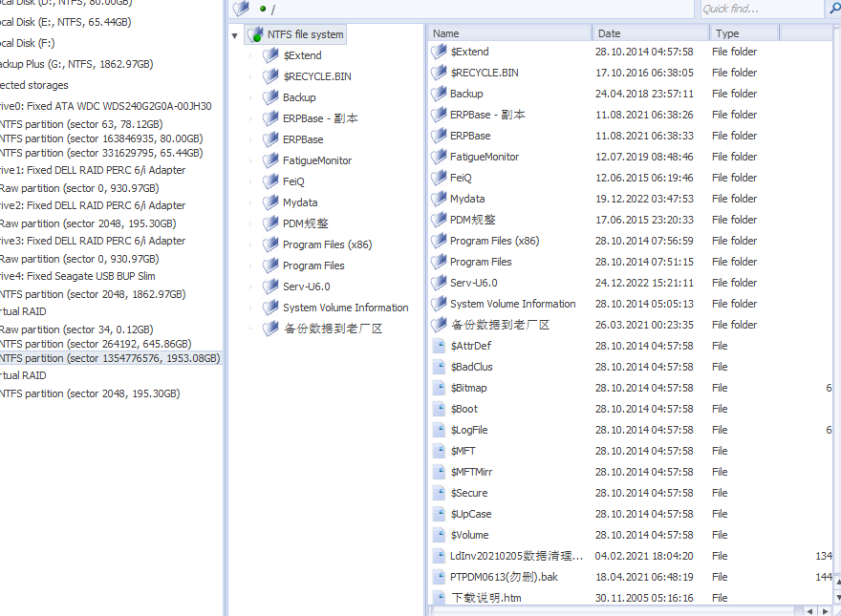Viewport: 841px width, 616px height.
Task: Click the FeiQ folder icon in tree
Action: click(270, 181)
